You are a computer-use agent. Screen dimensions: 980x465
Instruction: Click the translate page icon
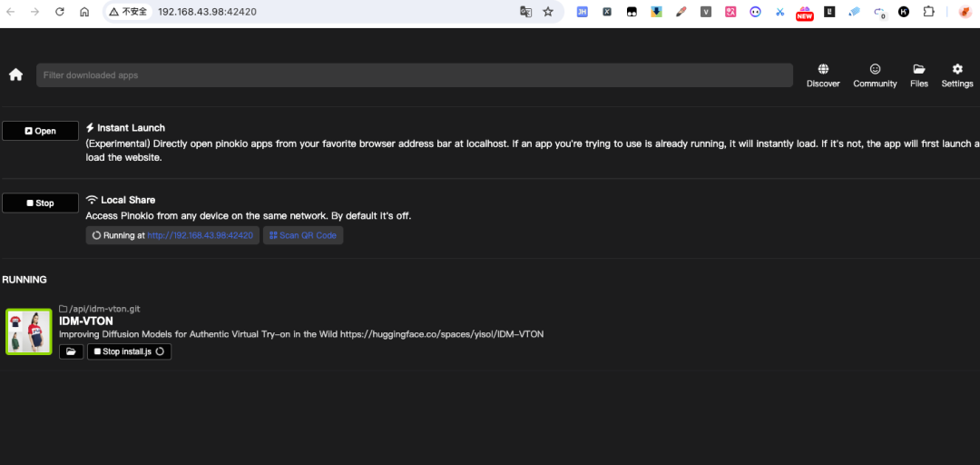(x=525, y=12)
